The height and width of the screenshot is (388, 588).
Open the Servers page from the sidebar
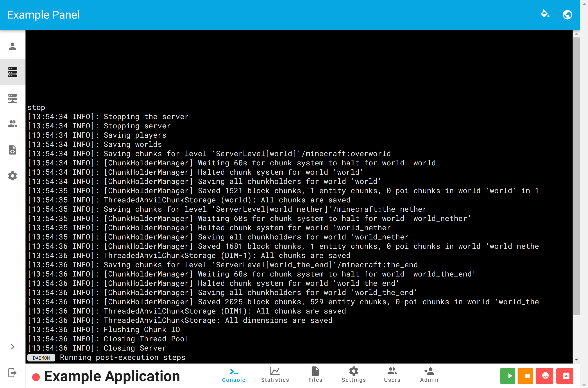click(x=12, y=72)
